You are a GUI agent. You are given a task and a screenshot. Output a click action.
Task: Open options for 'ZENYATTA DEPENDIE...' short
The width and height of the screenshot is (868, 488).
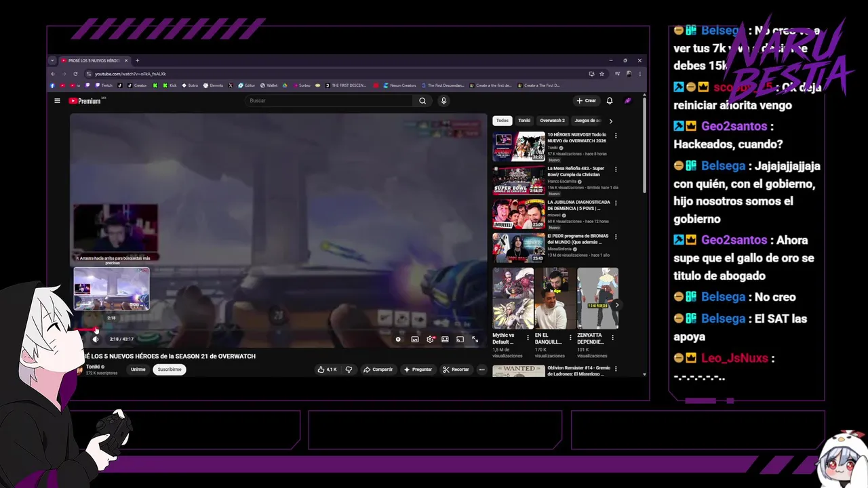(612, 337)
